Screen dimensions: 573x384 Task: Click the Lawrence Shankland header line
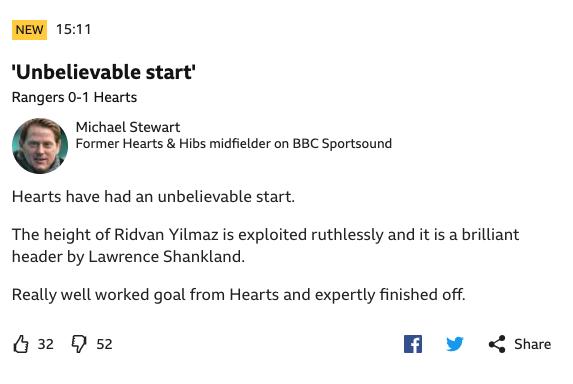click(128, 256)
